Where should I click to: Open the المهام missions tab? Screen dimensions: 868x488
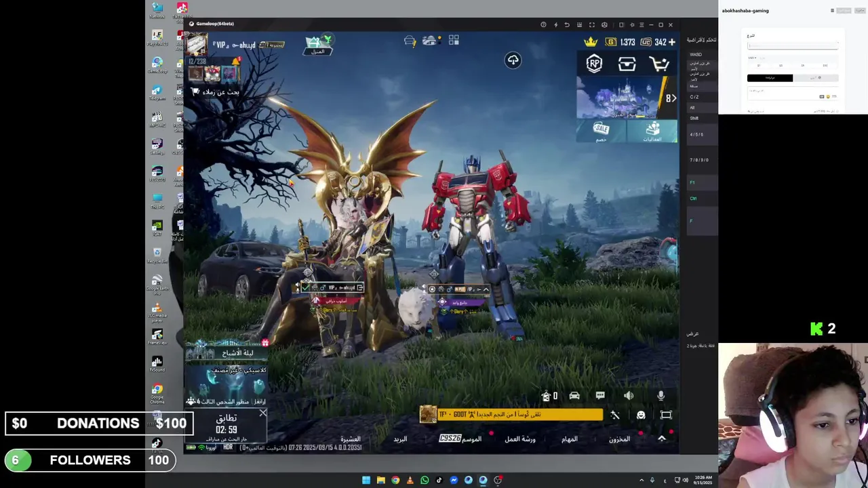570,439
